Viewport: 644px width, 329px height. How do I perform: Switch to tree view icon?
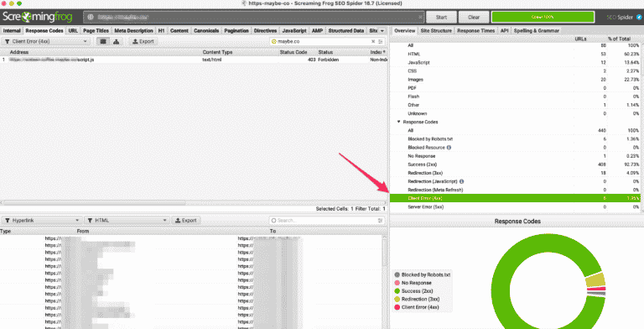coord(117,41)
